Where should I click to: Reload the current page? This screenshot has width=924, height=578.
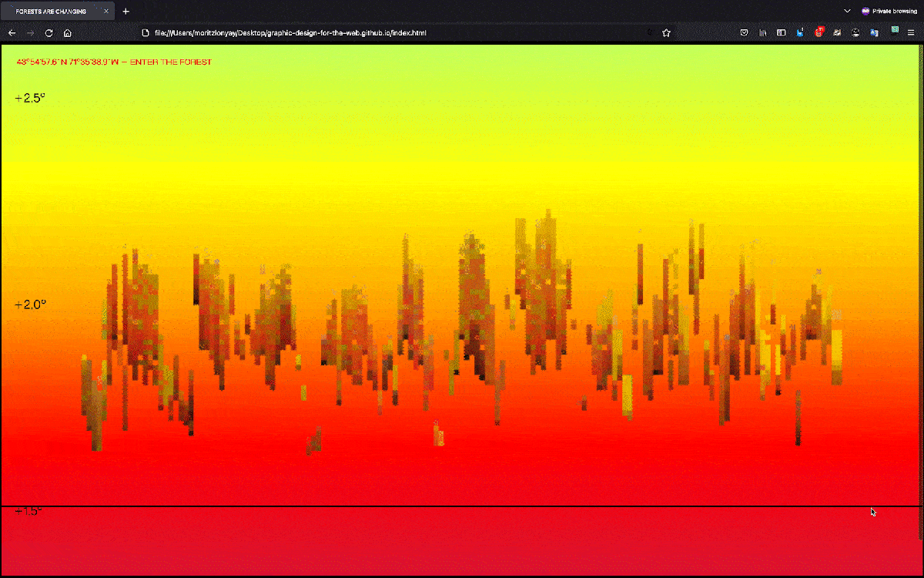pos(49,33)
